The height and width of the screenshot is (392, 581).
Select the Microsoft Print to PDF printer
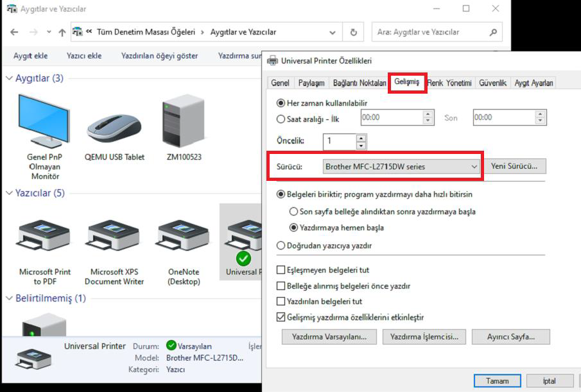(44, 236)
